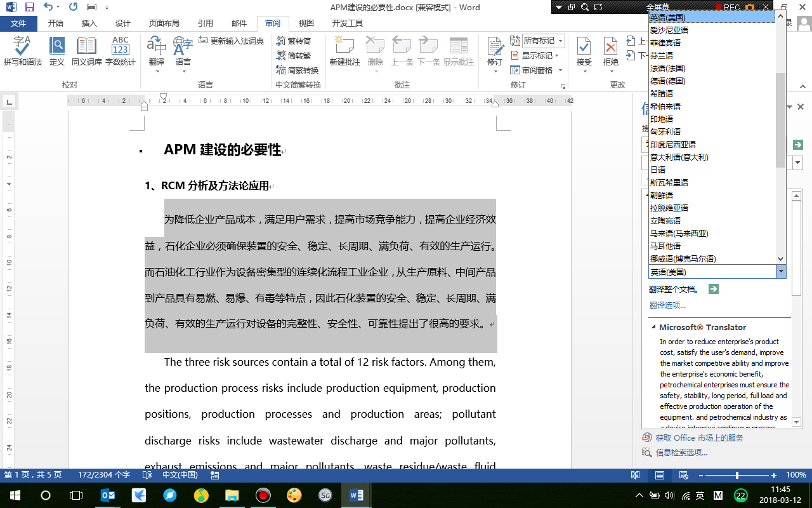Convert text with 繁转简
The width and height of the screenshot is (812, 508).
pos(294,41)
